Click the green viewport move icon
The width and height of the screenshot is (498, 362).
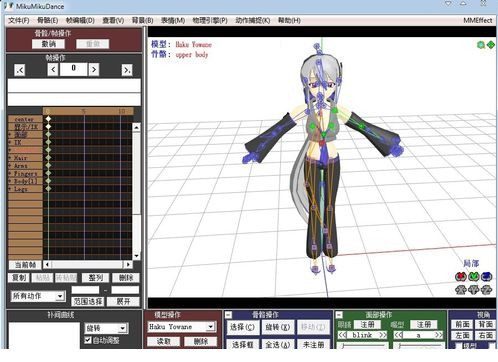pyautogui.click(x=491, y=45)
